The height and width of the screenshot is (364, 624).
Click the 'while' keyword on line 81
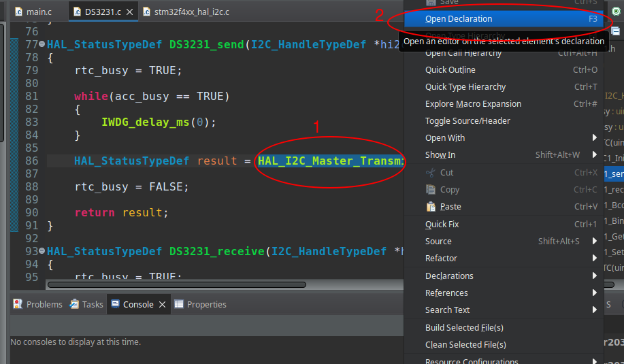coord(91,96)
